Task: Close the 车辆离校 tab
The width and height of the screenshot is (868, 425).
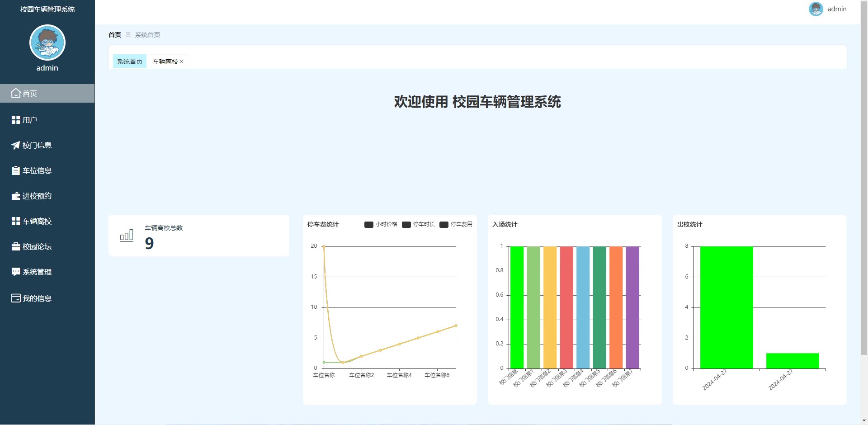Action: coord(181,61)
